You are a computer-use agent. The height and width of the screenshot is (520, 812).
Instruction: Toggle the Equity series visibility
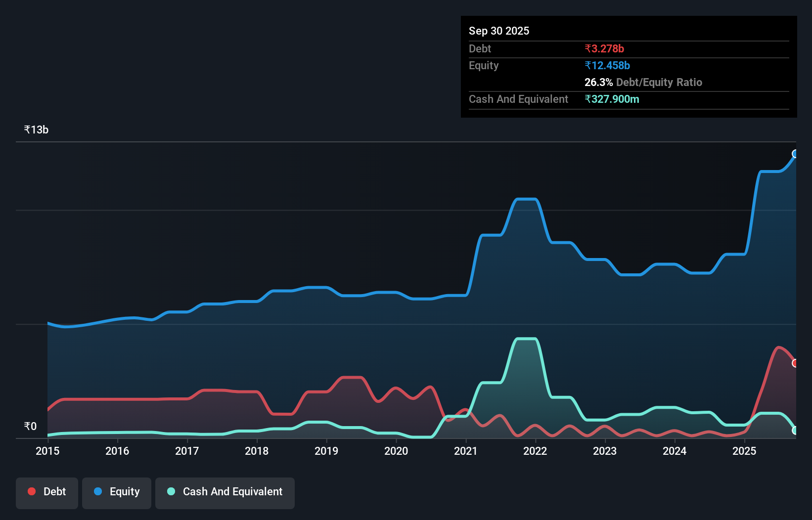pyautogui.click(x=117, y=491)
